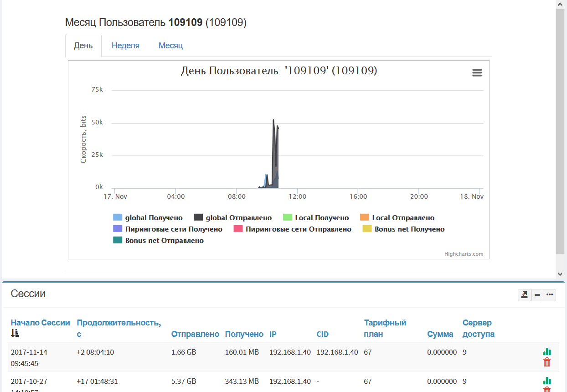The image size is (567, 392).
Task: Collapse the Сессии panel with minus button
Action: 537,295
